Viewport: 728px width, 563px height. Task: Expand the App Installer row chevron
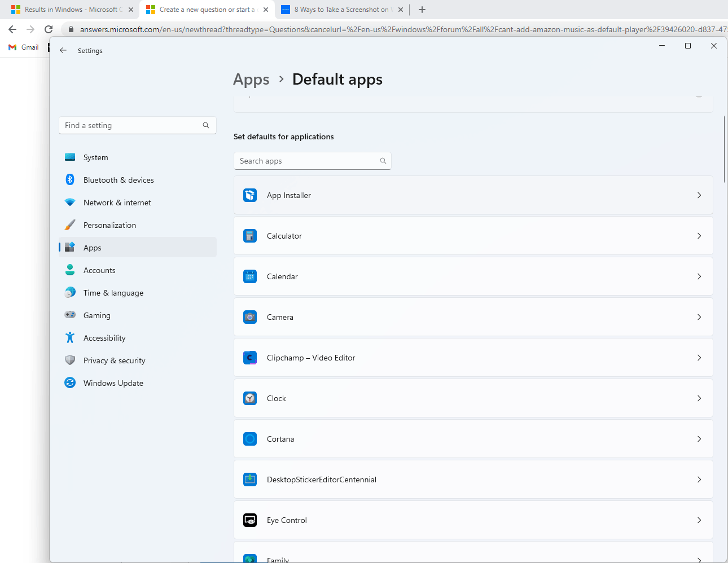699,195
